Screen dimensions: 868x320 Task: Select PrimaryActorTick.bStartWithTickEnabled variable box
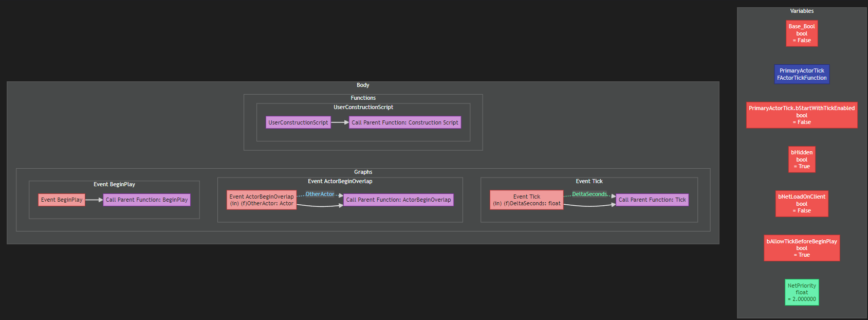point(802,115)
